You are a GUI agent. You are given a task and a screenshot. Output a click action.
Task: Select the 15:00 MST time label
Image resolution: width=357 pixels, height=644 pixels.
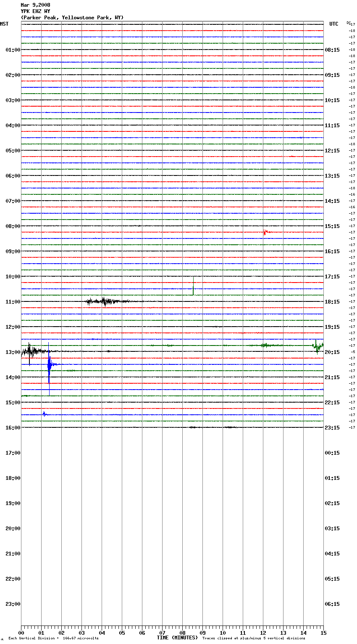(x=13, y=402)
